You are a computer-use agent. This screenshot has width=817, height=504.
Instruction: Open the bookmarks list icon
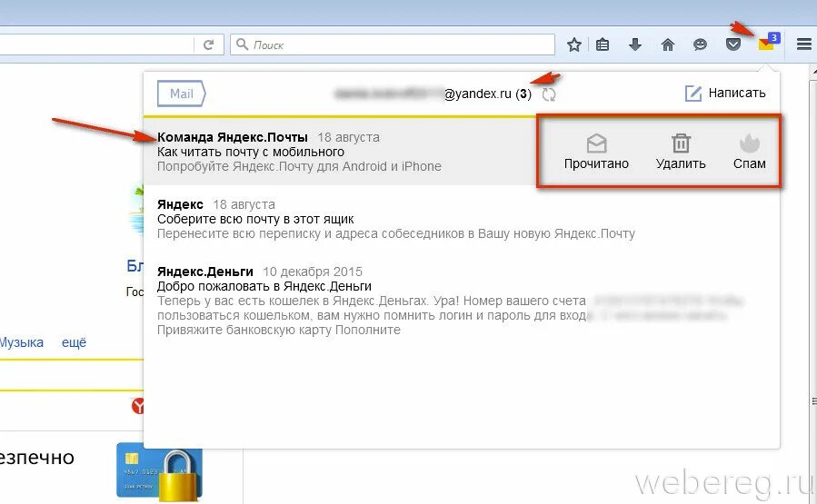(x=603, y=44)
